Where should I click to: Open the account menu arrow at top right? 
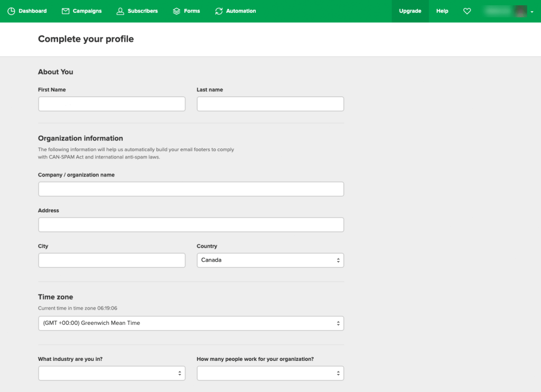point(532,12)
